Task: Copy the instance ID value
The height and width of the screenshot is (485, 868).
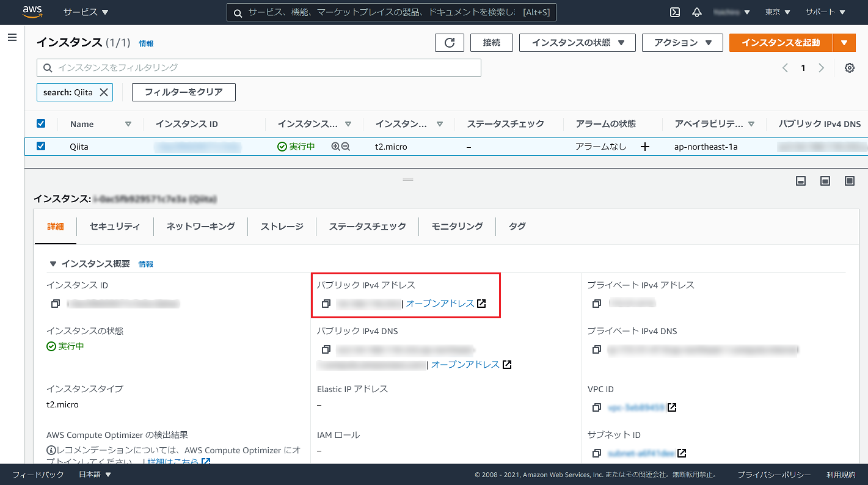Action: pyautogui.click(x=56, y=304)
